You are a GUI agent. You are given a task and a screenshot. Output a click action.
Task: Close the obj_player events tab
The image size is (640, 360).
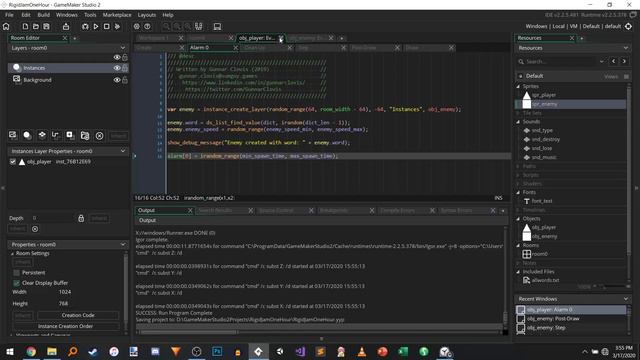(x=281, y=38)
